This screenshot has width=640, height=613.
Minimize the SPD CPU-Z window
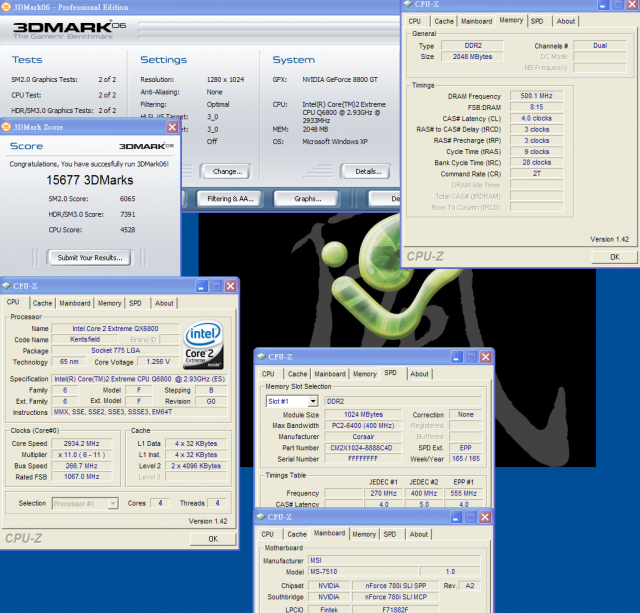(456, 357)
